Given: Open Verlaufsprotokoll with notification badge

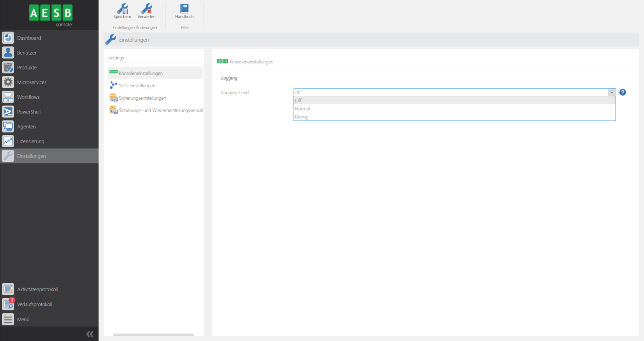Looking at the screenshot, I should [x=35, y=304].
